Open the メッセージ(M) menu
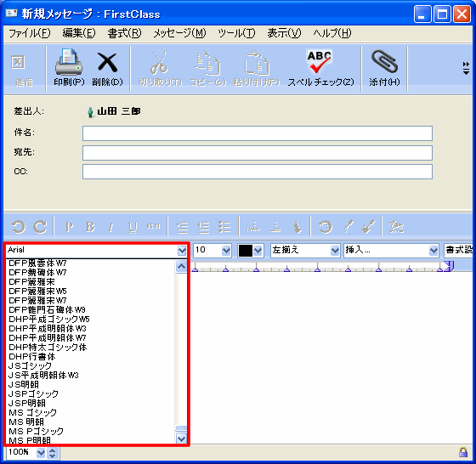Screen dimensions: 476x464 click(179, 33)
